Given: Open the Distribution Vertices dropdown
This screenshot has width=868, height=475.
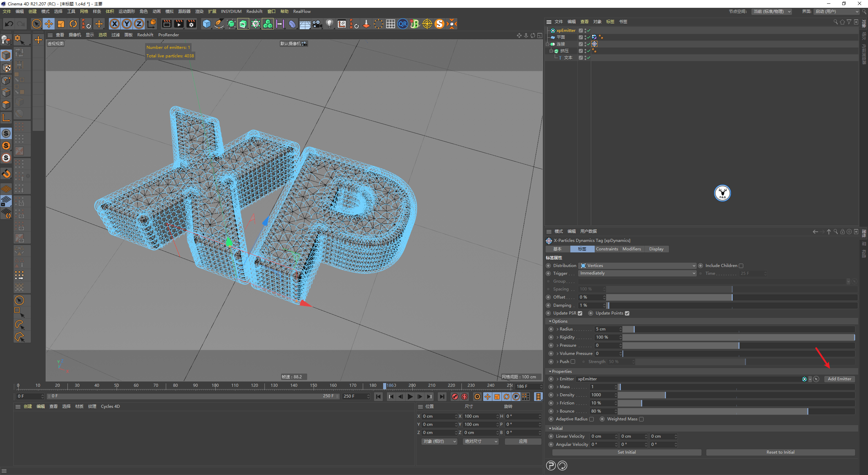Looking at the screenshot, I should coord(637,266).
